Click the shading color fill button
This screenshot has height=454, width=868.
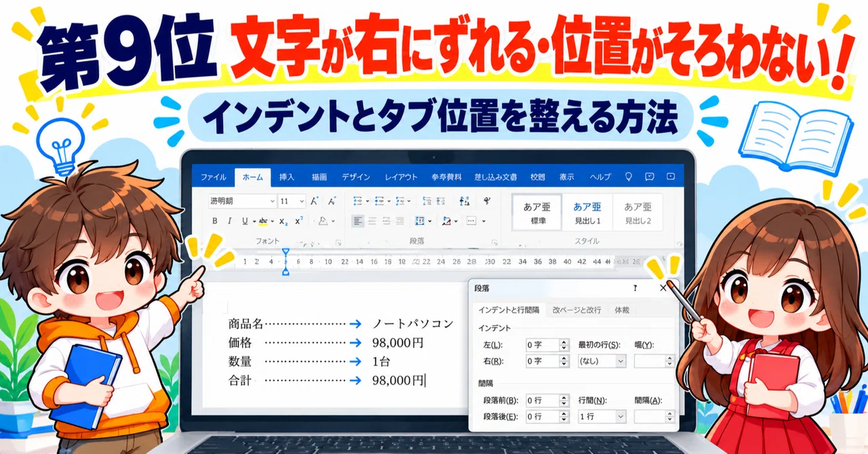click(447, 221)
